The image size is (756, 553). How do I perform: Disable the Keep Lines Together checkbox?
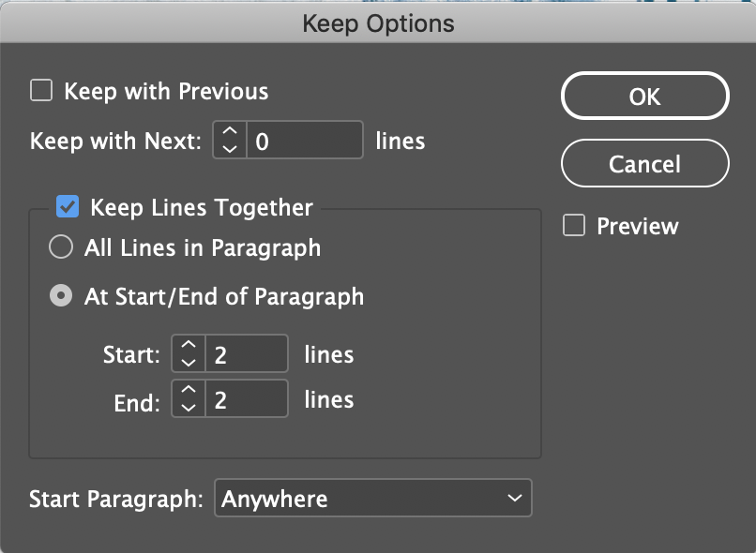coord(67,206)
